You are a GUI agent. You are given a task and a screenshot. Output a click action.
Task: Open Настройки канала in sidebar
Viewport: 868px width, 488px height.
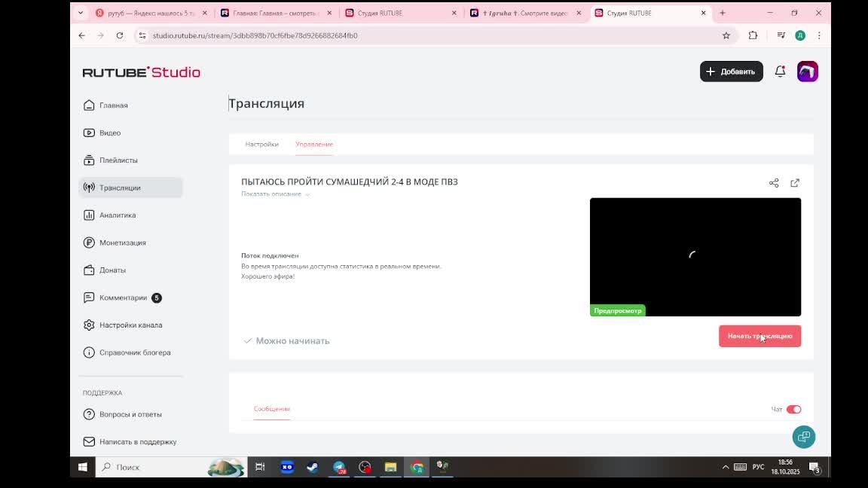click(130, 325)
